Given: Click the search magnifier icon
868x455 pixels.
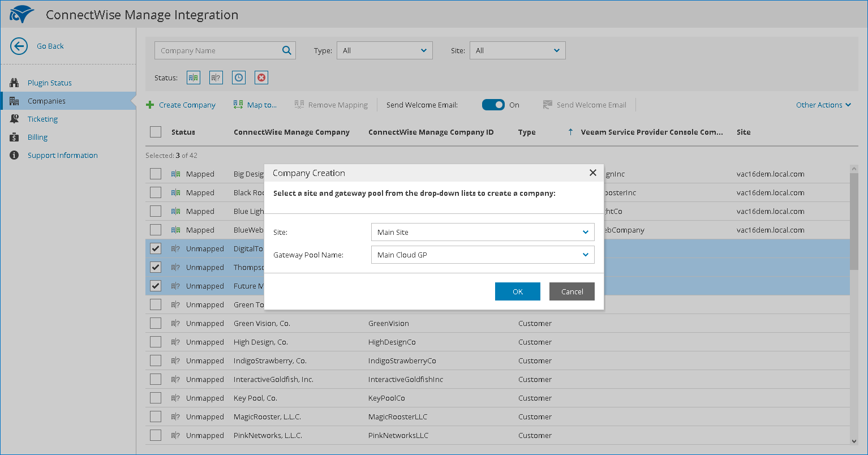Looking at the screenshot, I should [286, 50].
